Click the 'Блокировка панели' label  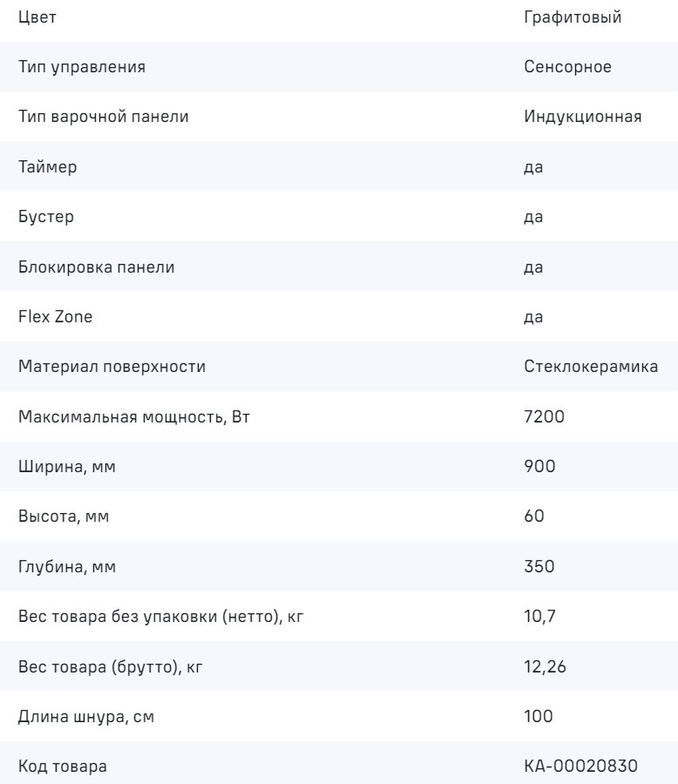pyautogui.click(x=96, y=267)
